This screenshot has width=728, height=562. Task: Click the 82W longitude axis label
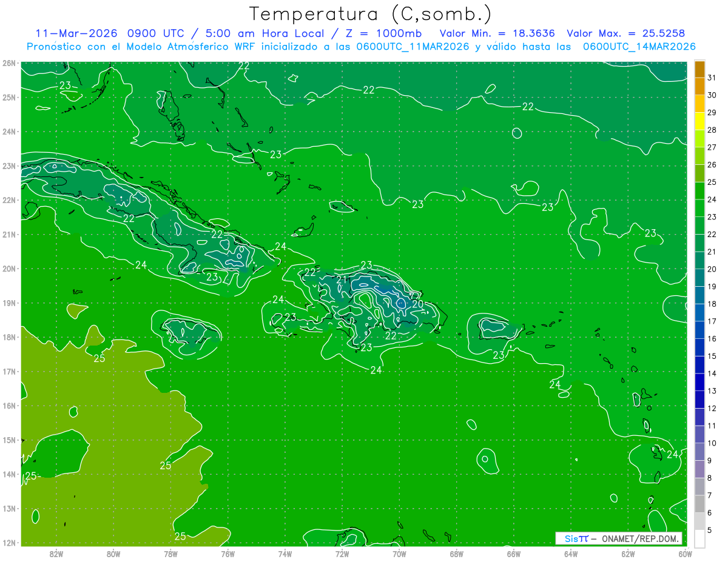(x=56, y=553)
